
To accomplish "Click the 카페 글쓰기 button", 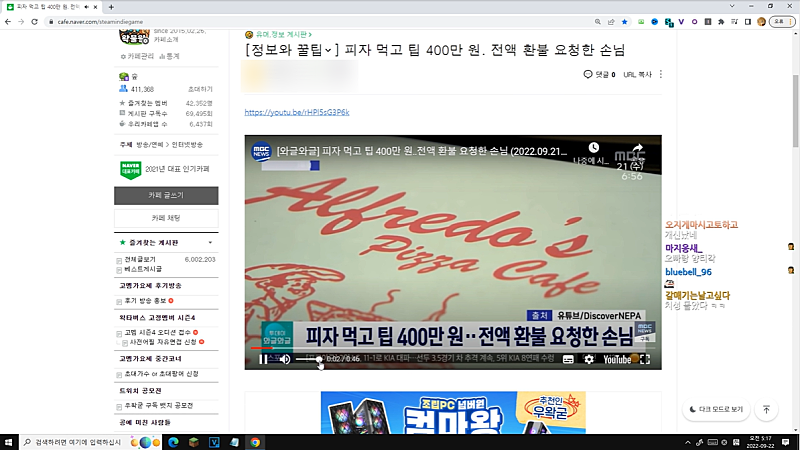I will pyautogui.click(x=166, y=195).
